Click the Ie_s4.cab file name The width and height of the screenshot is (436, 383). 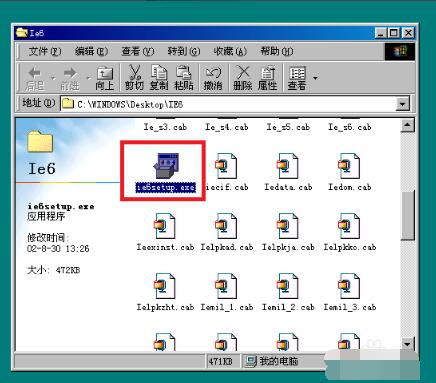click(x=227, y=127)
